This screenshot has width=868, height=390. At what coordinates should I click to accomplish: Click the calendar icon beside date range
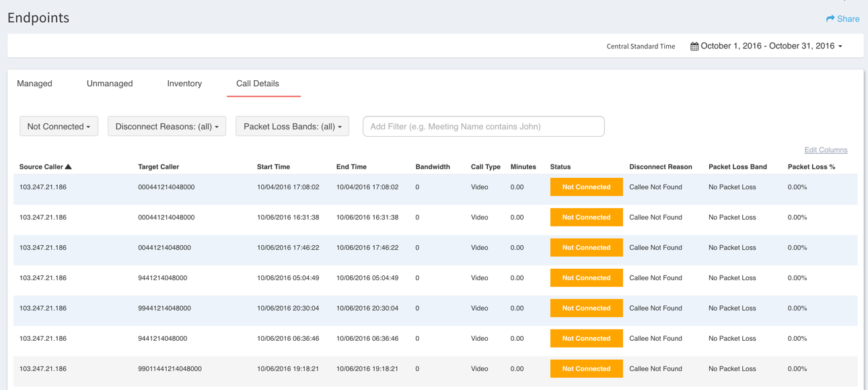pos(694,46)
